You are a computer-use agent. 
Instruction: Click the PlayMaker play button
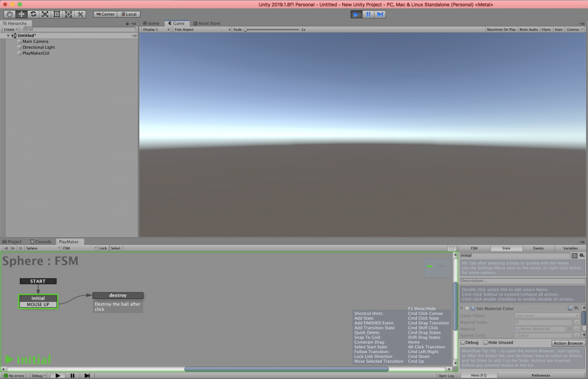coord(58,375)
